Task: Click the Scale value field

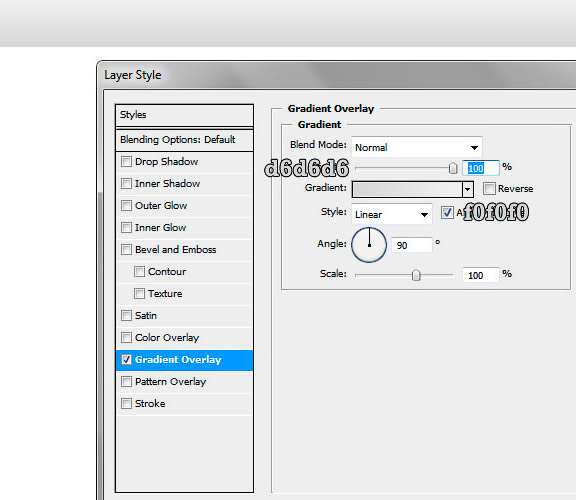Action: point(480,275)
